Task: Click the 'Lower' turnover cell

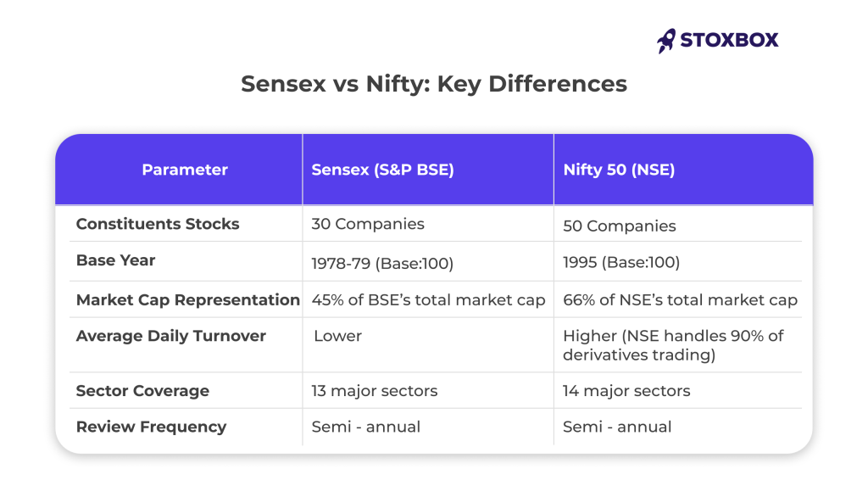Action: coord(337,336)
